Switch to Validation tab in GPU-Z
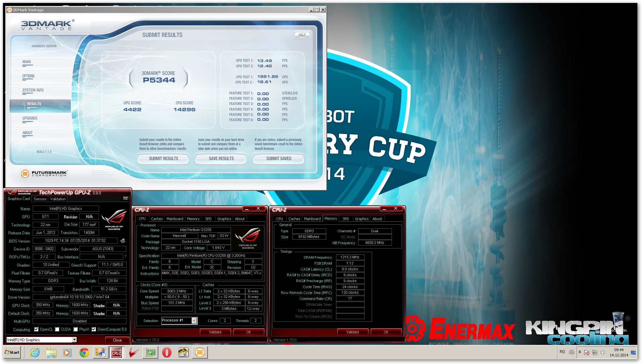642x364 pixels. (58, 199)
